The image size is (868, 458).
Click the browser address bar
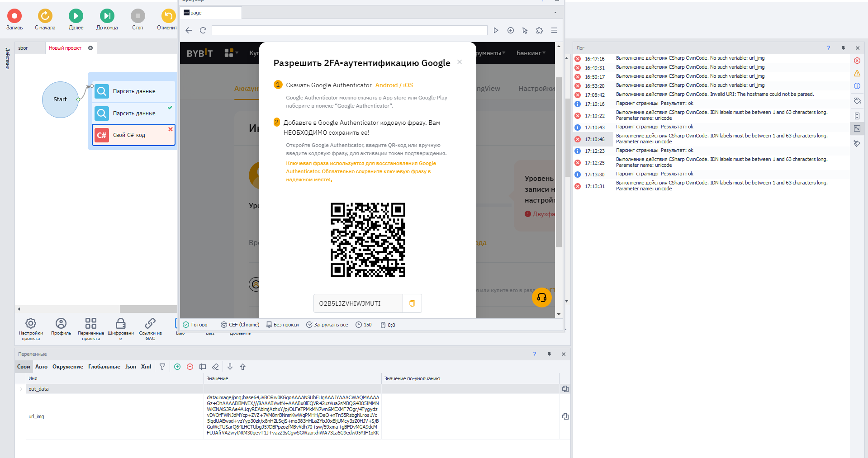point(349,30)
